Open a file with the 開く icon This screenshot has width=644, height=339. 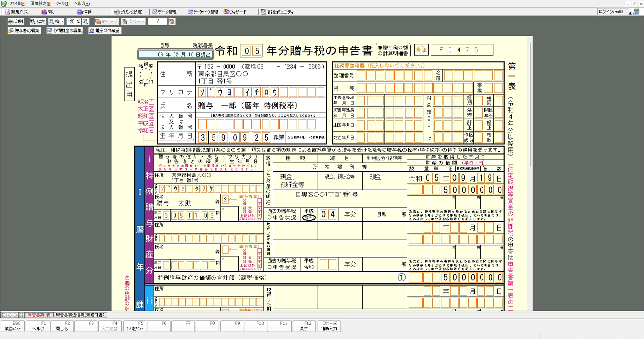pos(48,12)
